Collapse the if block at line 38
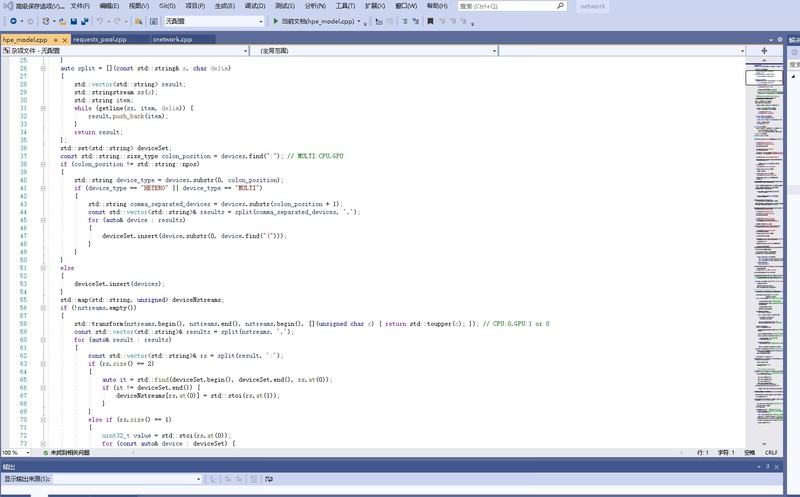800x497 pixels. [x=43, y=164]
